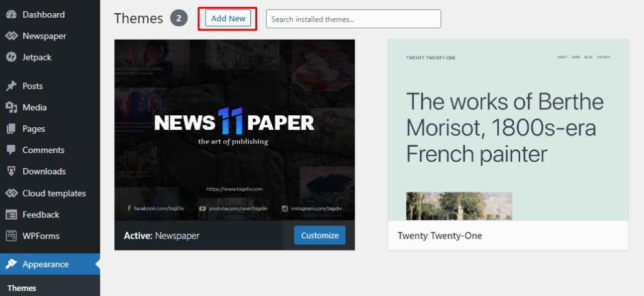The image size is (644, 296).
Task: Click the Comments speech bubble icon
Action: coord(11,150)
